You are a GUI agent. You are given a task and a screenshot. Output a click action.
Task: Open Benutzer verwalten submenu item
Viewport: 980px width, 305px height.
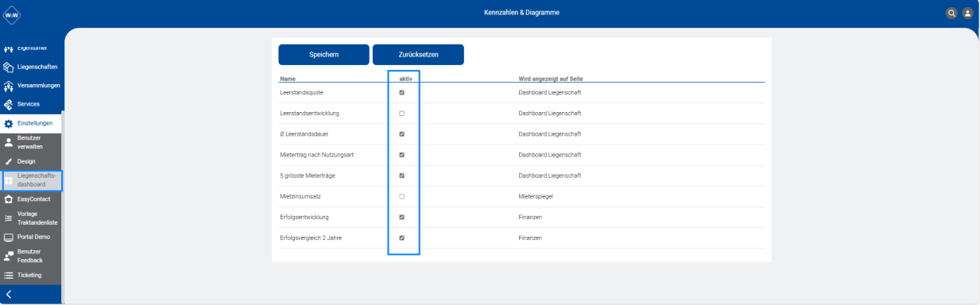30,142
